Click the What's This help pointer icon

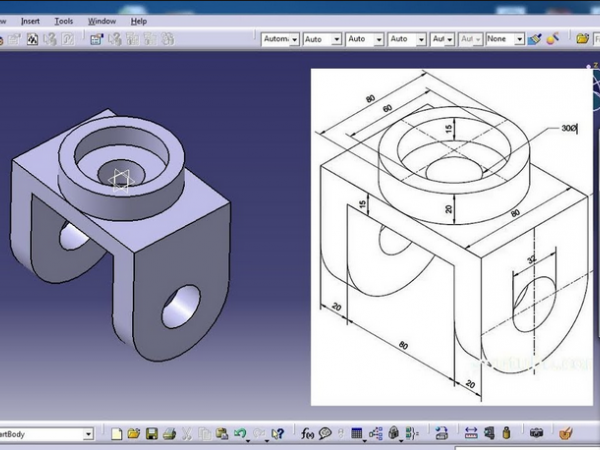(277, 434)
